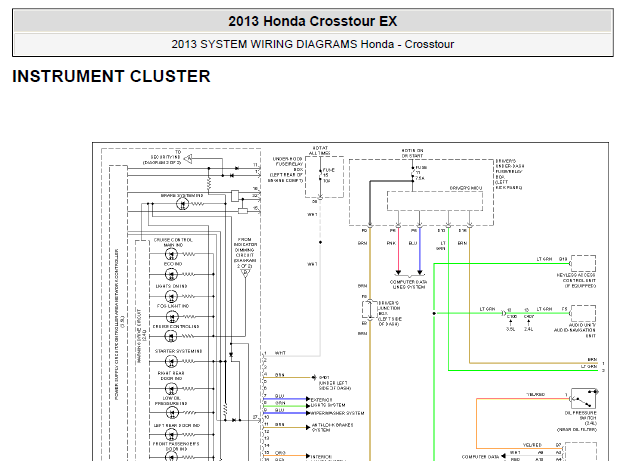Click the "2013 Honda Crosstour EX" title
This screenshot has height=461, width=622.
coord(313,21)
